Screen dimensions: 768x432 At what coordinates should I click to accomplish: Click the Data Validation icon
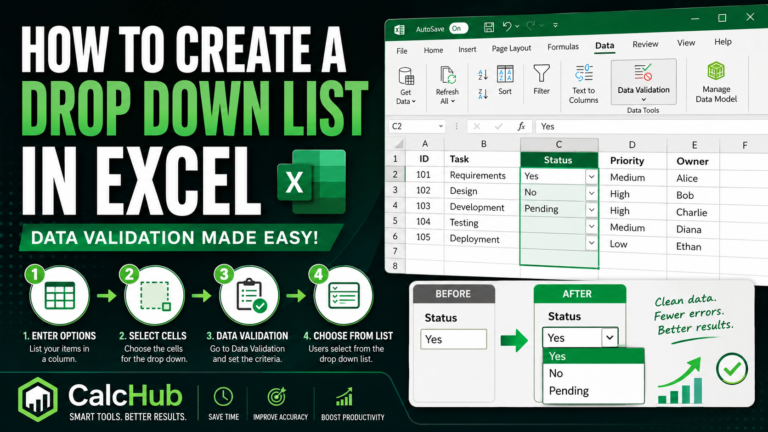click(x=643, y=72)
